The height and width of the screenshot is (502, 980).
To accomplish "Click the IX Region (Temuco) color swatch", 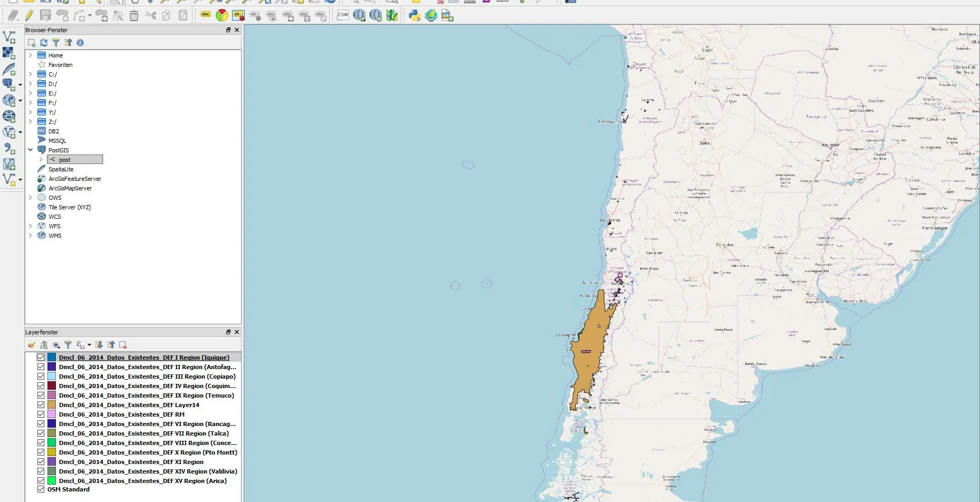I will click(x=52, y=395).
